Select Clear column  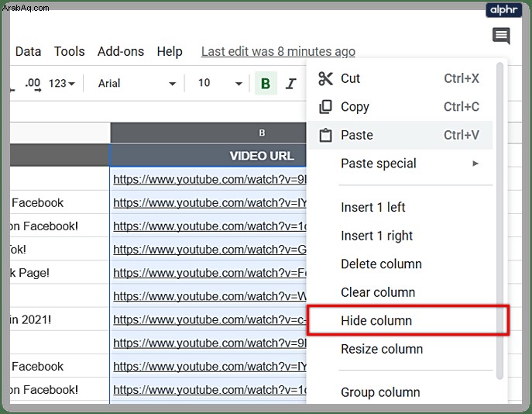click(400, 292)
